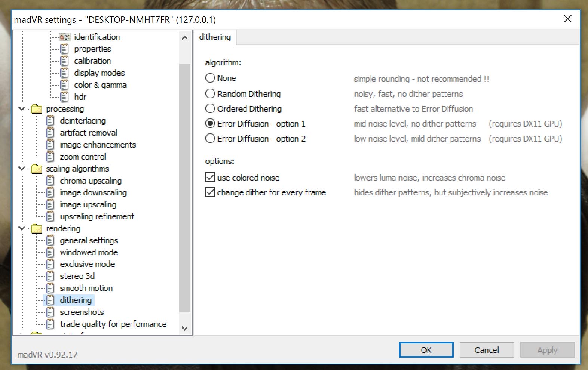The width and height of the screenshot is (588, 370).
Task: Toggle change dither for every frame
Action: coord(210,192)
